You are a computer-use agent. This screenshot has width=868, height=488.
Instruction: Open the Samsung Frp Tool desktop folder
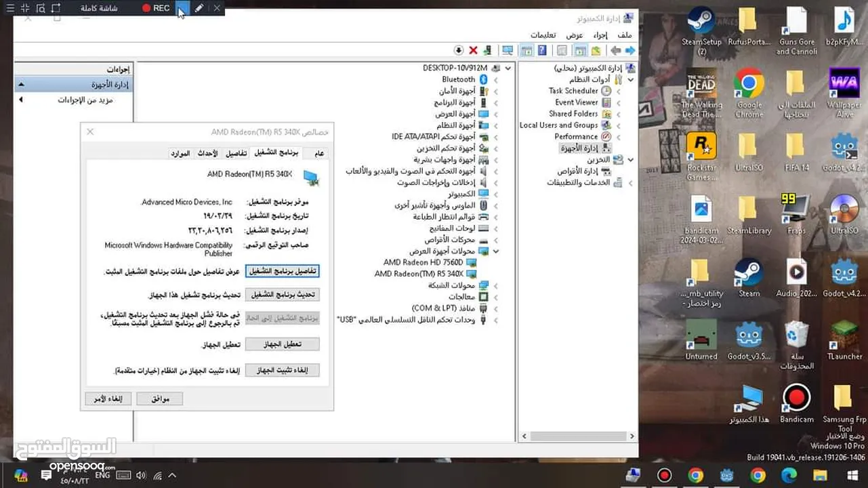click(844, 408)
